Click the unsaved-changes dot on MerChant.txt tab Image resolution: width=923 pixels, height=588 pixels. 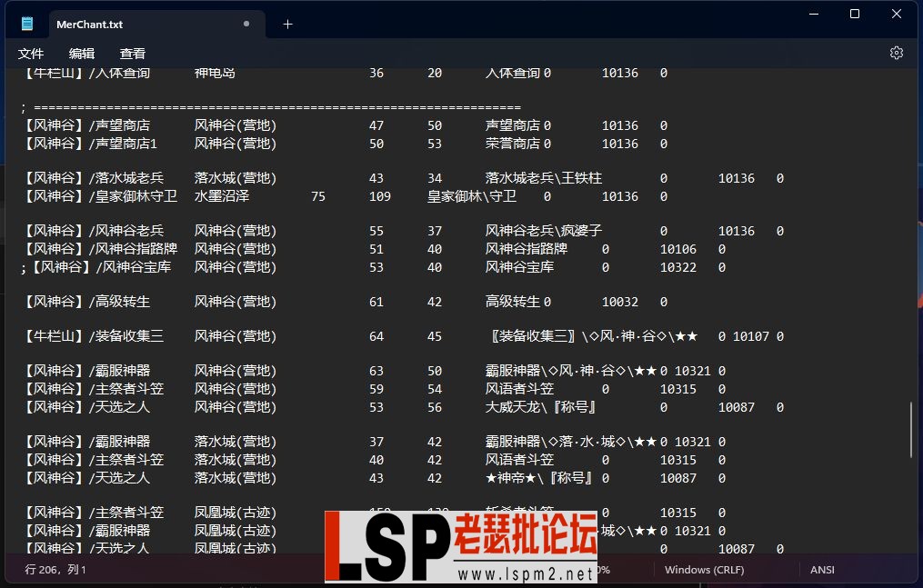click(x=246, y=24)
